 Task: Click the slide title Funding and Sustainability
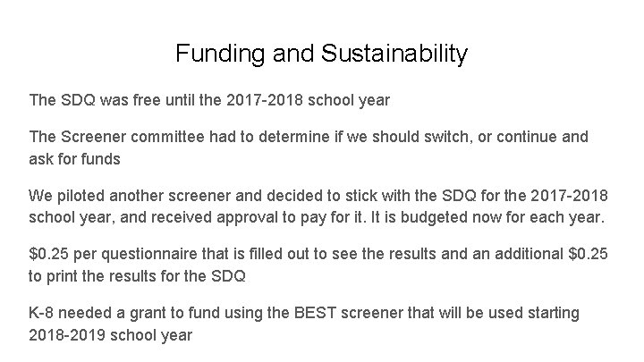point(322,54)
